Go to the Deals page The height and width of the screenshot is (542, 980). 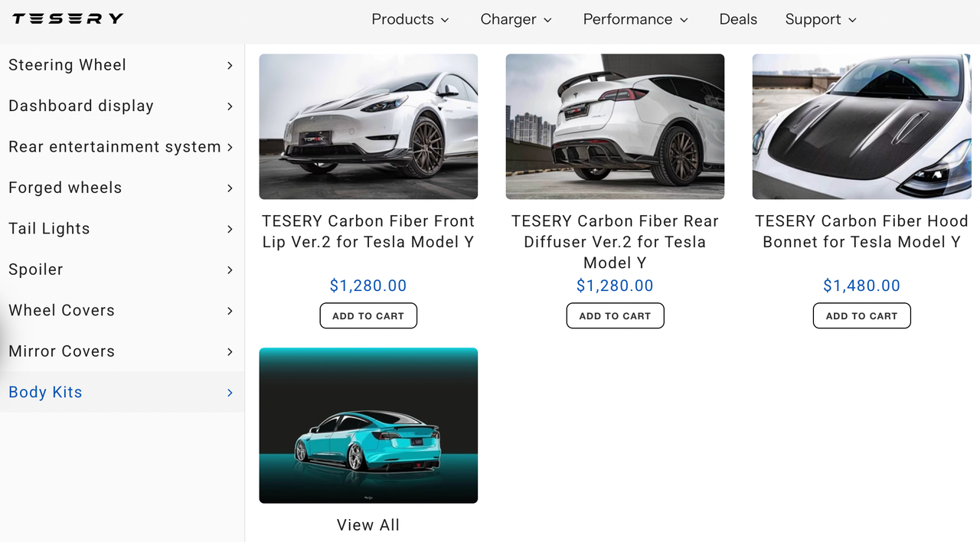coord(738,20)
